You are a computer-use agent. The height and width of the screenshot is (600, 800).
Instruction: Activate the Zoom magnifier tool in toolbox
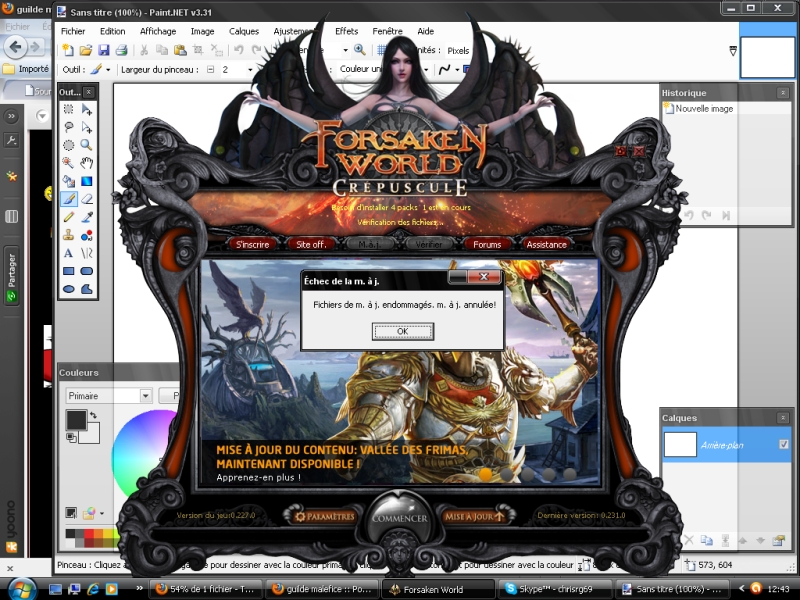coord(87,145)
